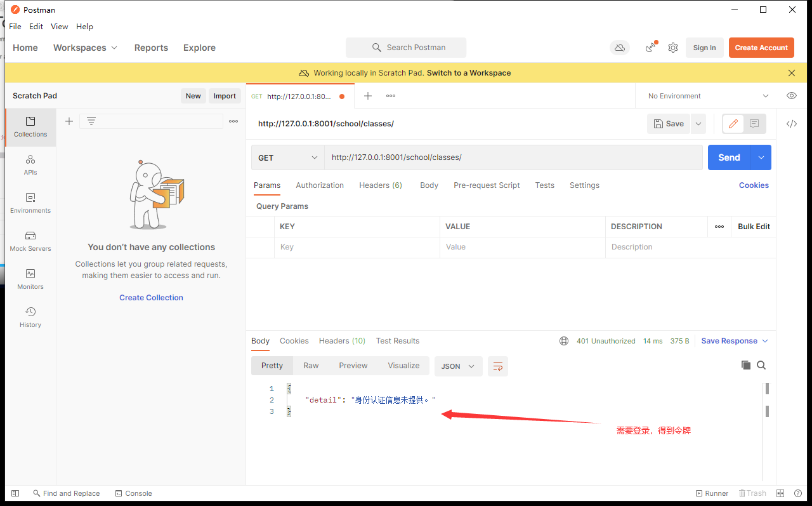Click the Cookies link
This screenshot has width=812, height=506.
pos(754,185)
